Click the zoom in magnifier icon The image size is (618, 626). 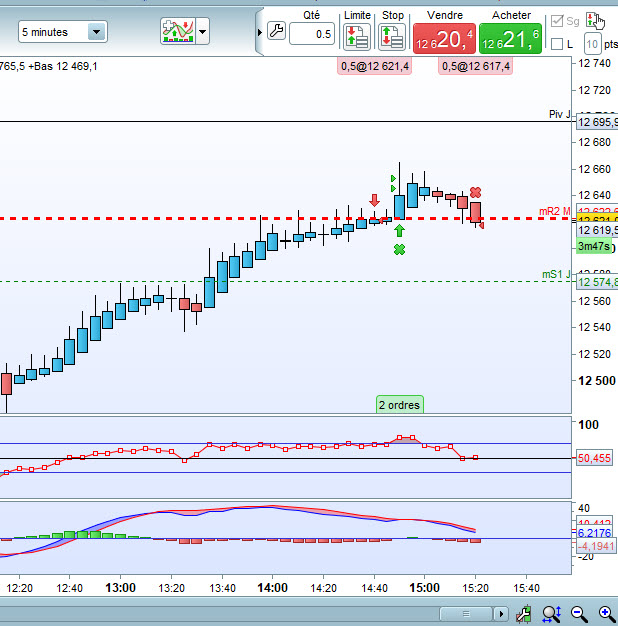click(606, 614)
